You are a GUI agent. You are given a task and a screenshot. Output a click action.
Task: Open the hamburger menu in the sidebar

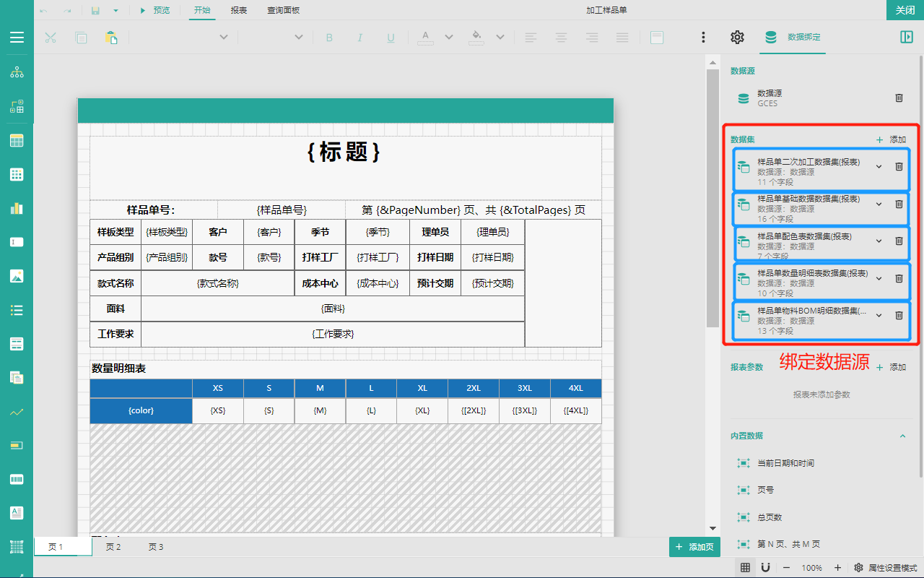[17, 38]
